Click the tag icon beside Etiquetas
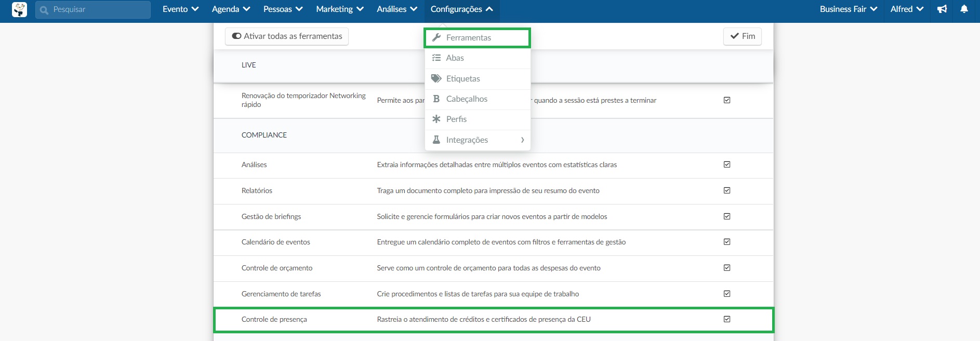 pyautogui.click(x=436, y=78)
